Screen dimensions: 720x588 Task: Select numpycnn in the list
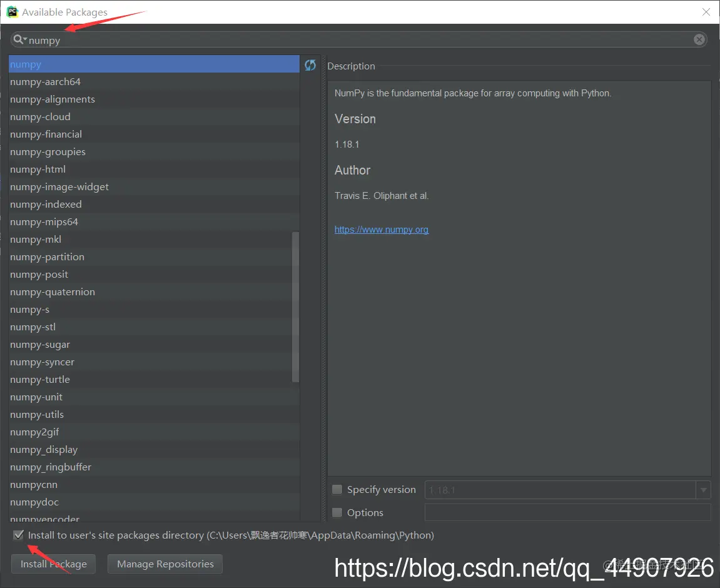tap(154, 484)
